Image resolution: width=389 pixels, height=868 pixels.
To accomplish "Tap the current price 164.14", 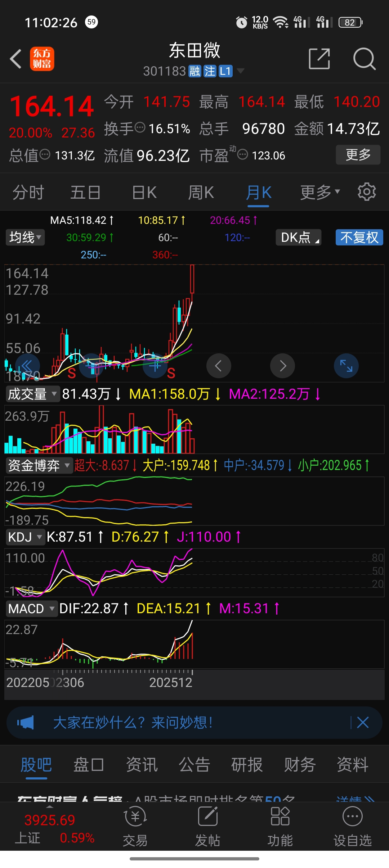I will tap(52, 107).
